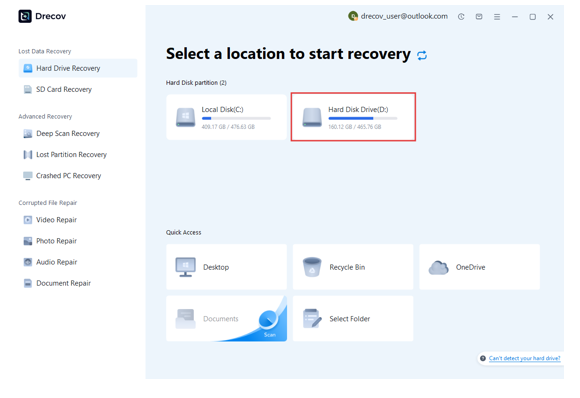Choose Crashed PC Recovery option
The image size is (580, 398).
tap(78, 176)
